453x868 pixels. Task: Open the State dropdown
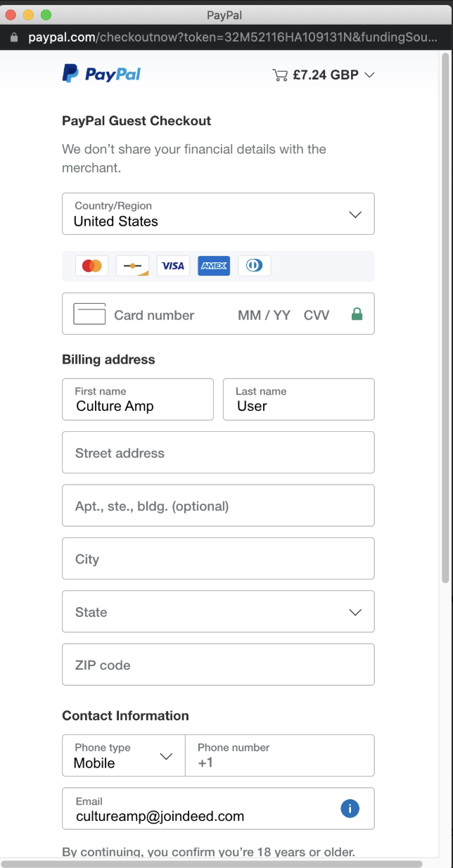click(218, 611)
